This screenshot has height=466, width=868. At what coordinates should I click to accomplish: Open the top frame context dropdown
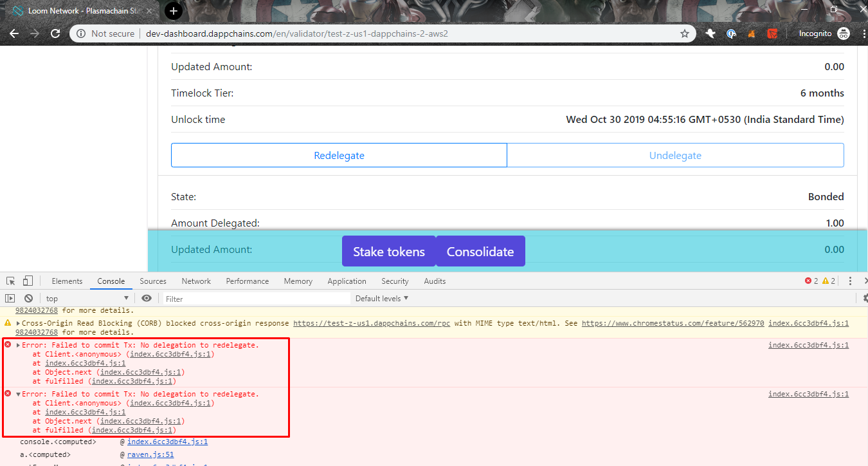click(86, 297)
